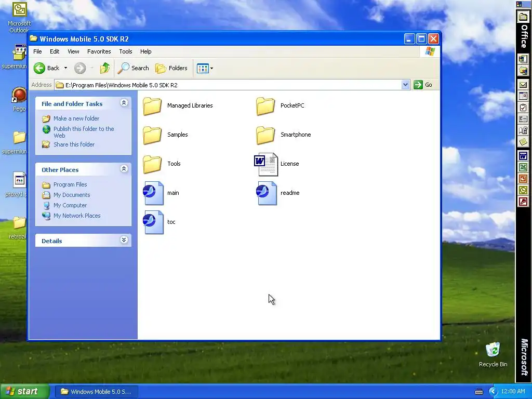Click Publish this folder to the Web
Image resolution: width=532 pixels, height=399 pixels.
(84, 132)
